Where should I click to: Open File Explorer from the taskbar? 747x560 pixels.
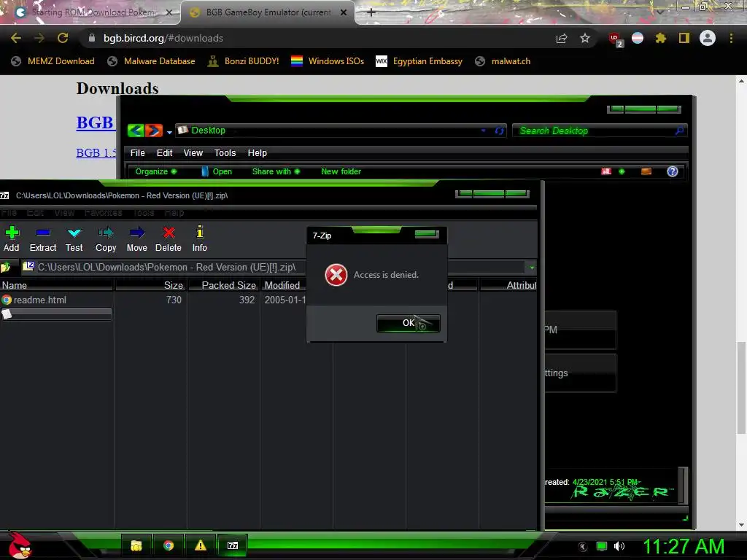136,545
